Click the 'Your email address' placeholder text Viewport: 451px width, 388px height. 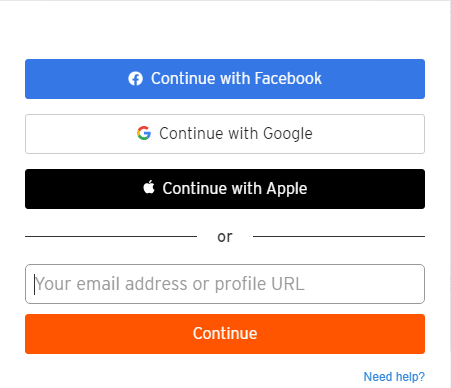(x=111, y=284)
